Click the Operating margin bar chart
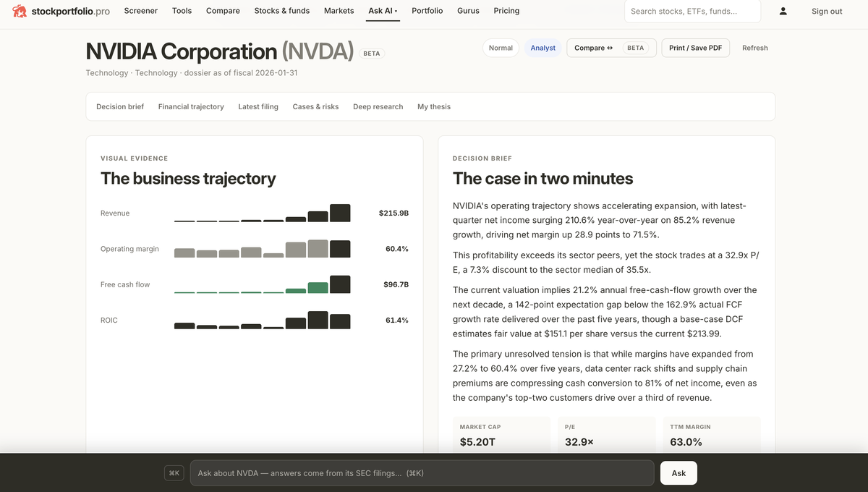The image size is (868, 492). [263, 248]
